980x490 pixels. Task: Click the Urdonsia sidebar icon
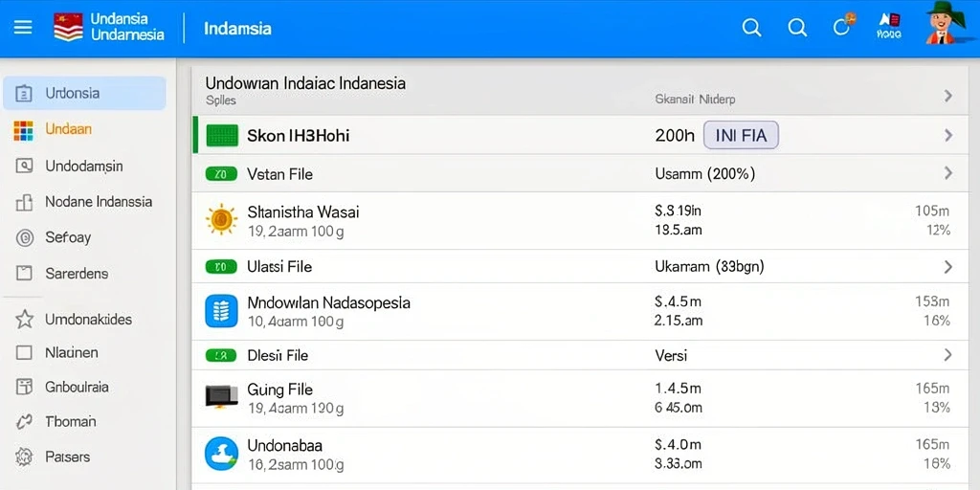click(23, 94)
